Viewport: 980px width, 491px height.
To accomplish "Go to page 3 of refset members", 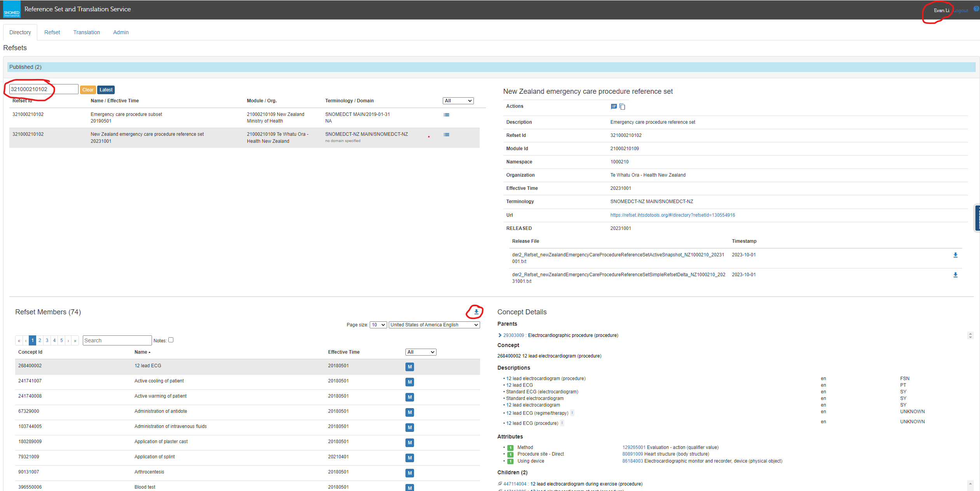I will click(47, 340).
